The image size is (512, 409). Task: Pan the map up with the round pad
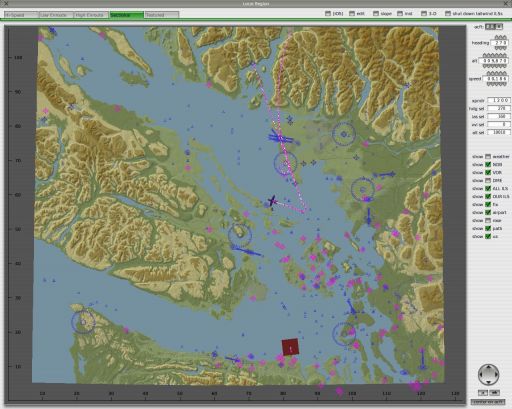488,368
